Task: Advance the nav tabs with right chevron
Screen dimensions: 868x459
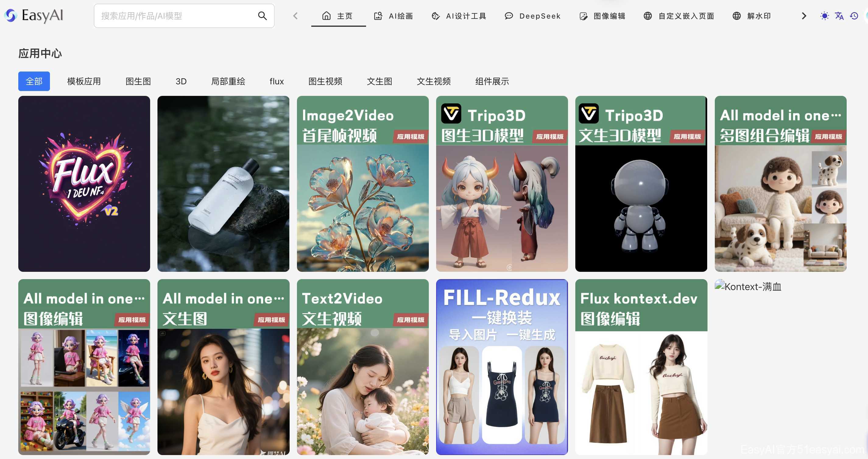Action: point(804,16)
